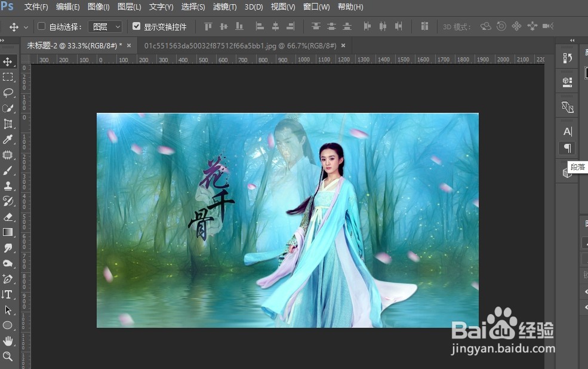The image size is (588, 369).
Task: Align bottom edges in options bar
Action: point(239,26)
